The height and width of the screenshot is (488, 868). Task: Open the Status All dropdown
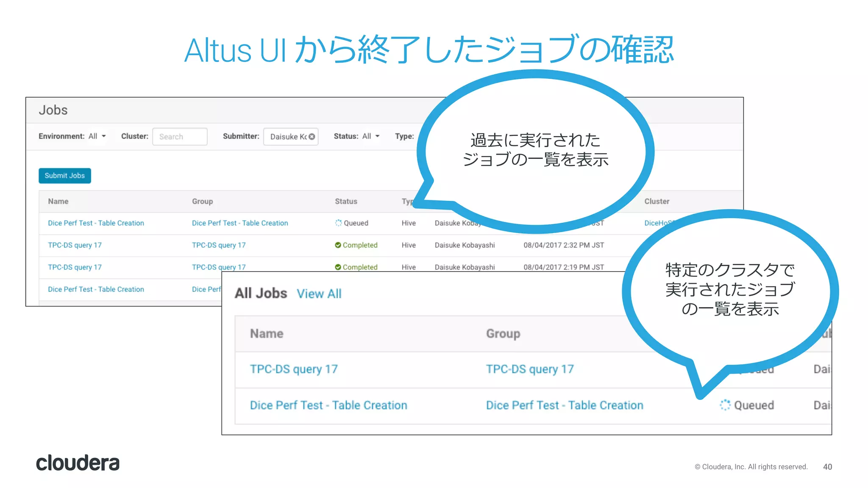(x=371, y=136)
